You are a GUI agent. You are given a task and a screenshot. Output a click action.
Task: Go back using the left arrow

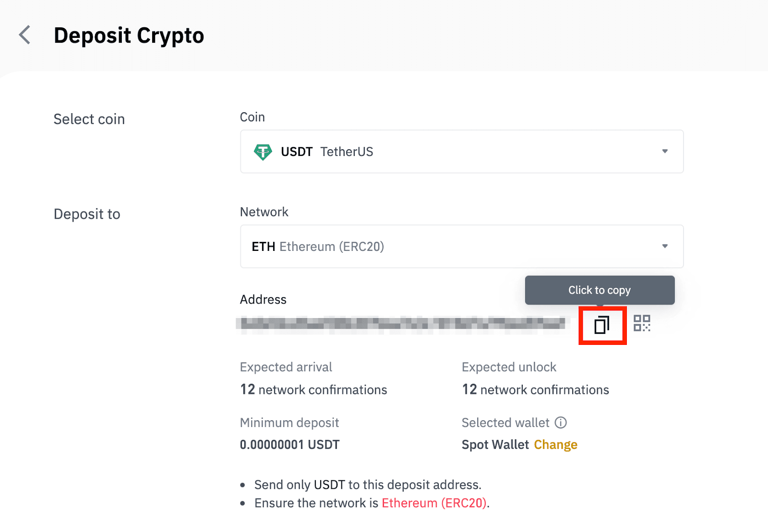point(24,35)
